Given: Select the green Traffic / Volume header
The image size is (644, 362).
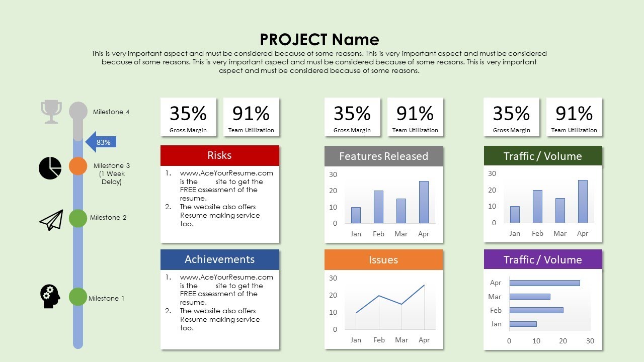Looking at the screenshot, I should [x=543, y=156].
